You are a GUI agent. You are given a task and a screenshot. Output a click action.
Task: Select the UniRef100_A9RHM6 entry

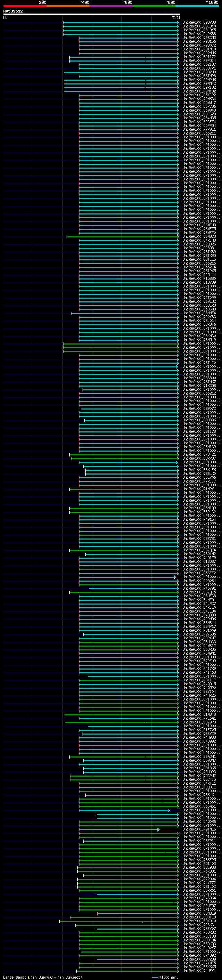(x=199, y=53)
